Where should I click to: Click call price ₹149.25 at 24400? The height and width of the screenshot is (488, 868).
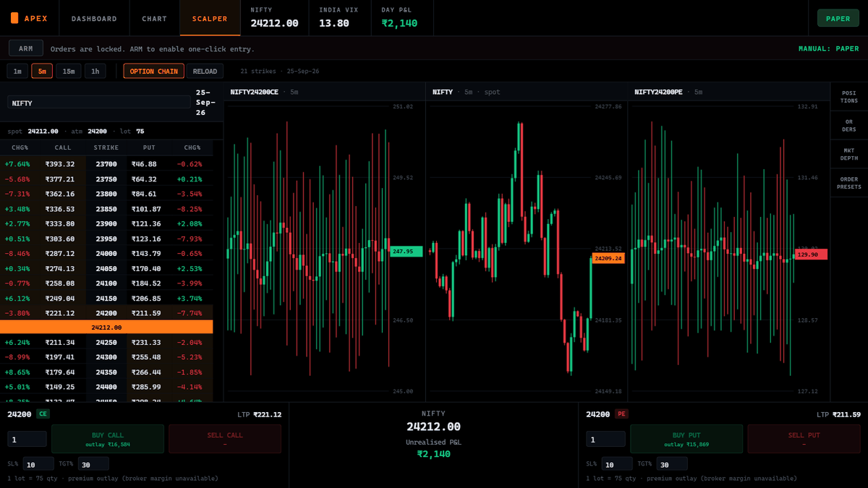pos(60,387)
